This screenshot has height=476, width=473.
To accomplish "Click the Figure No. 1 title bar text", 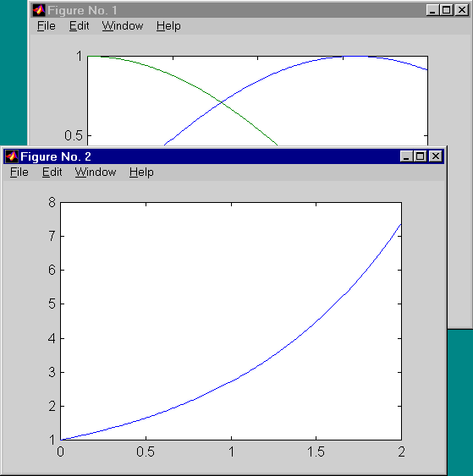I will point(82,11).
